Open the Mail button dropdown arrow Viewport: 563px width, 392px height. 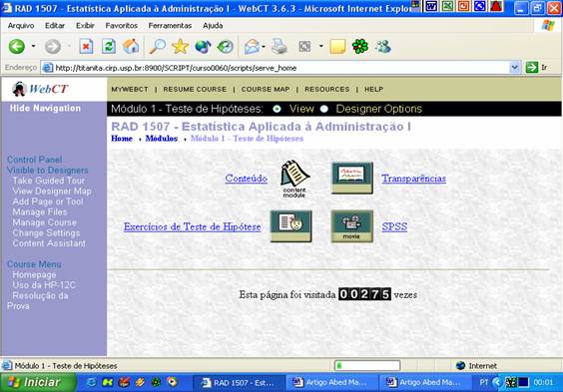(264, 47)
